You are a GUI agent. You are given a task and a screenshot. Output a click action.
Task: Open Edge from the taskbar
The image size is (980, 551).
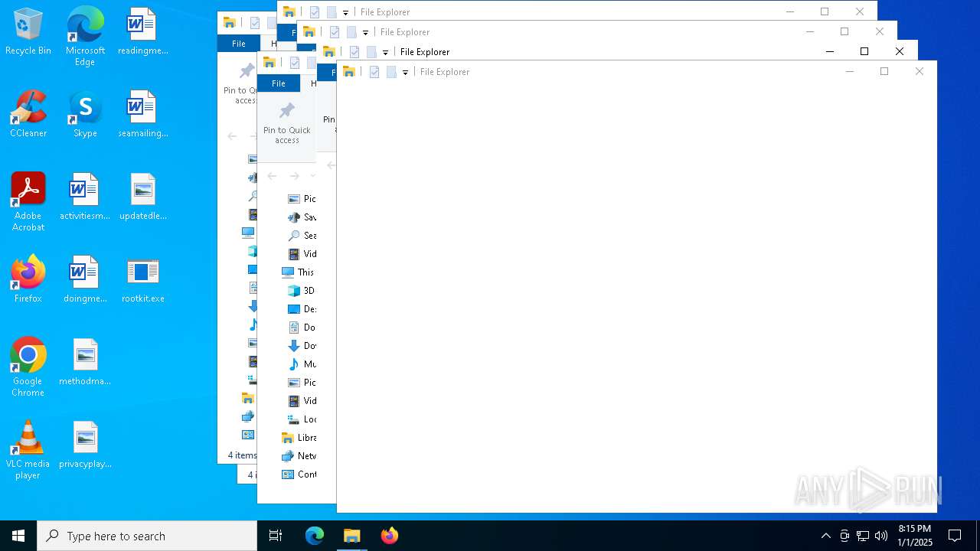[x=315, y=536]
